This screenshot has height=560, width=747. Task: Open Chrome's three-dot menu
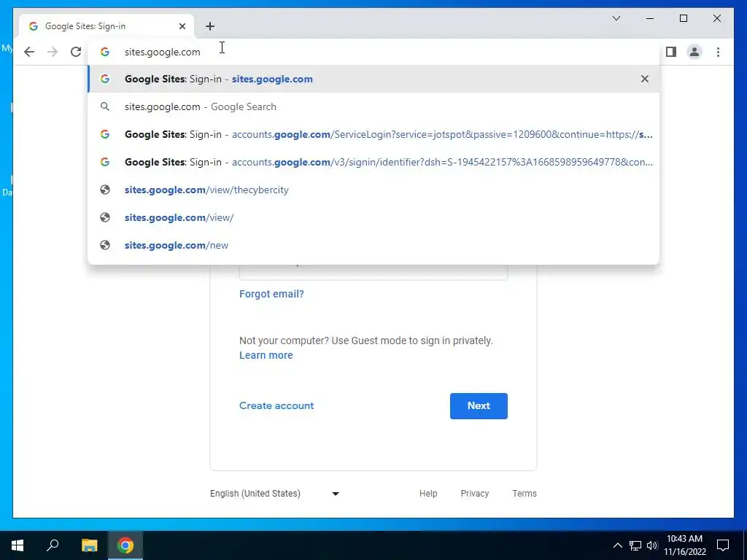(x=718, y=52)
